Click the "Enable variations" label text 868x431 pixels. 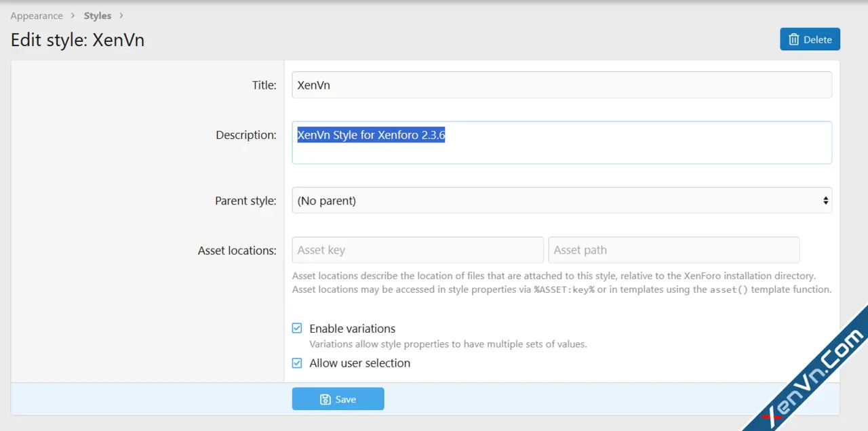click(352, 329)
